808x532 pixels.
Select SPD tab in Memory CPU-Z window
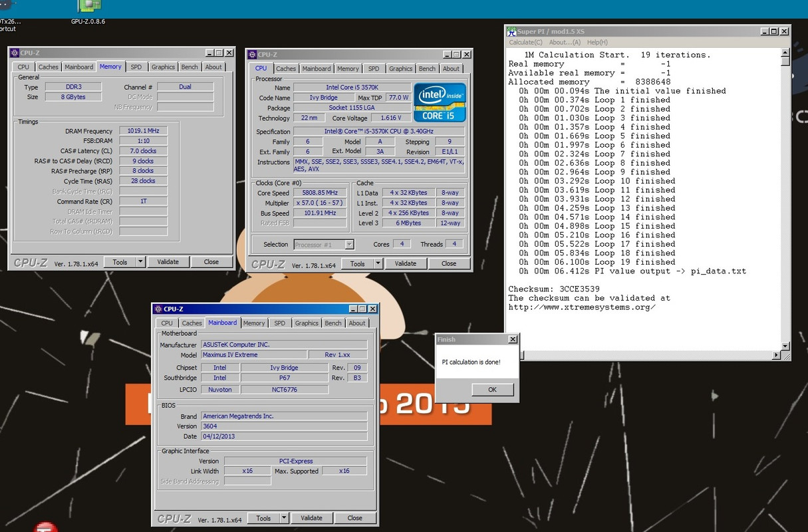pyautogui.click(x=136, y=67)
